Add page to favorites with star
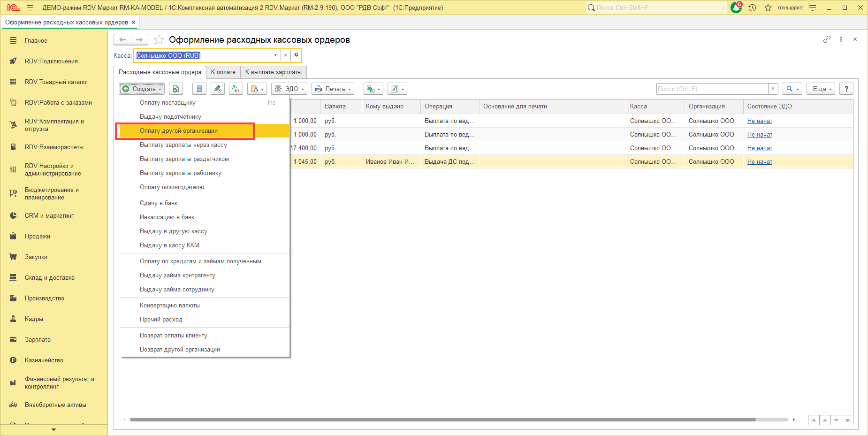This screenshot has width=868, height=436. pyautogui.click(x=159, y=40)
